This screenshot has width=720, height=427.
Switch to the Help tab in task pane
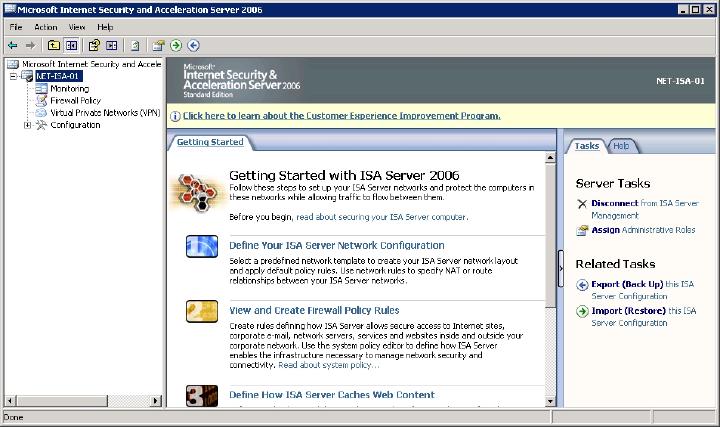click(621, 146)
